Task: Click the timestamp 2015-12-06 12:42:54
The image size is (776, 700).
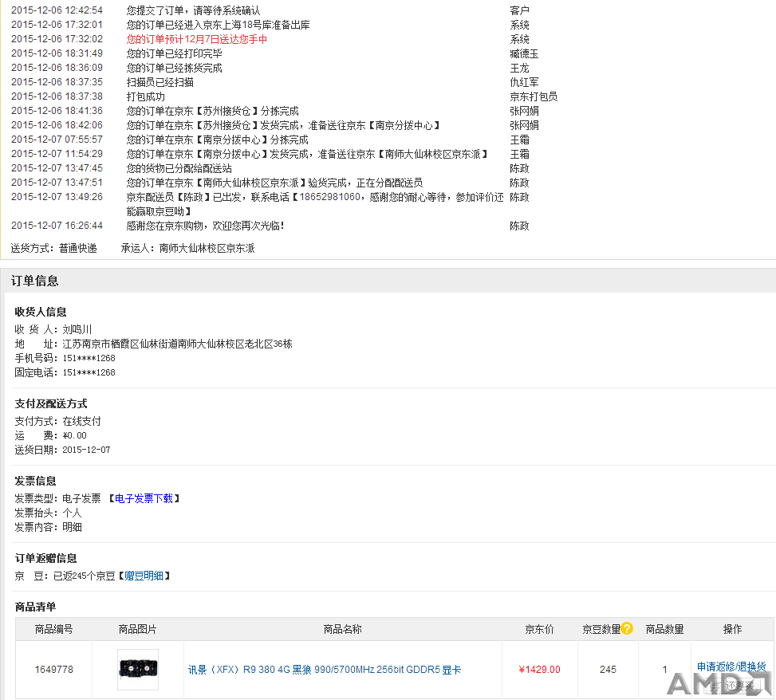Action: click(x=57, y=10)
